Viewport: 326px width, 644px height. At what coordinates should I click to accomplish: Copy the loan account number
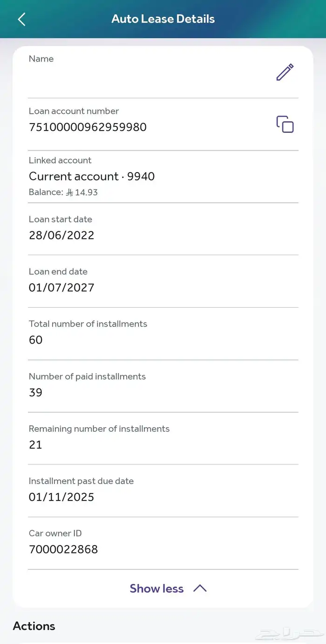pyautogui.click(x=285, y=125)
